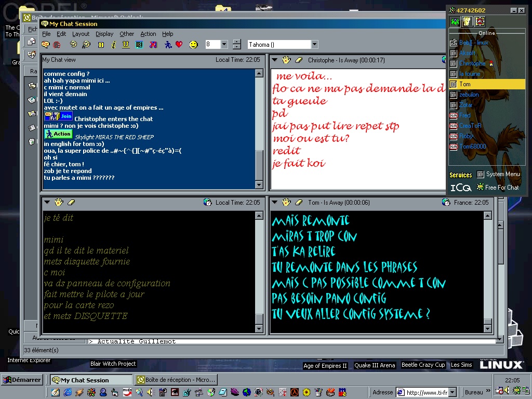Click the red heart icon in toolbar
The height and width of the screenshot is (399, 532).
[179, 45]
